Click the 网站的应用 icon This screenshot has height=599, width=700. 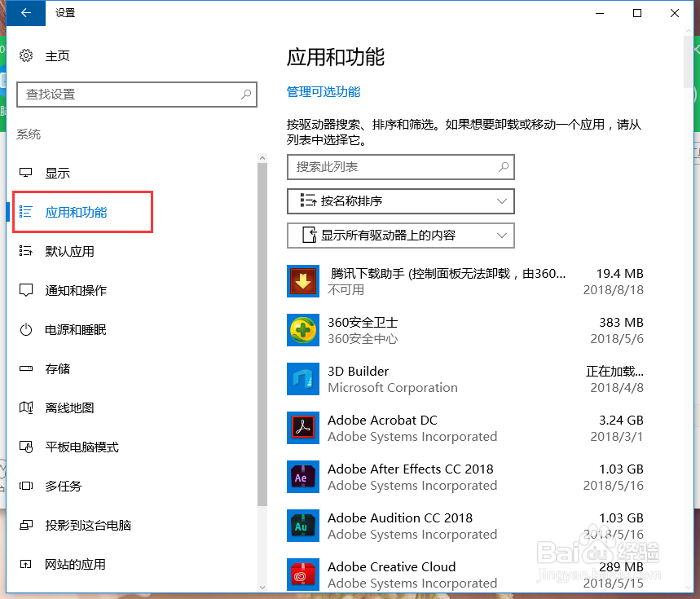26,564
